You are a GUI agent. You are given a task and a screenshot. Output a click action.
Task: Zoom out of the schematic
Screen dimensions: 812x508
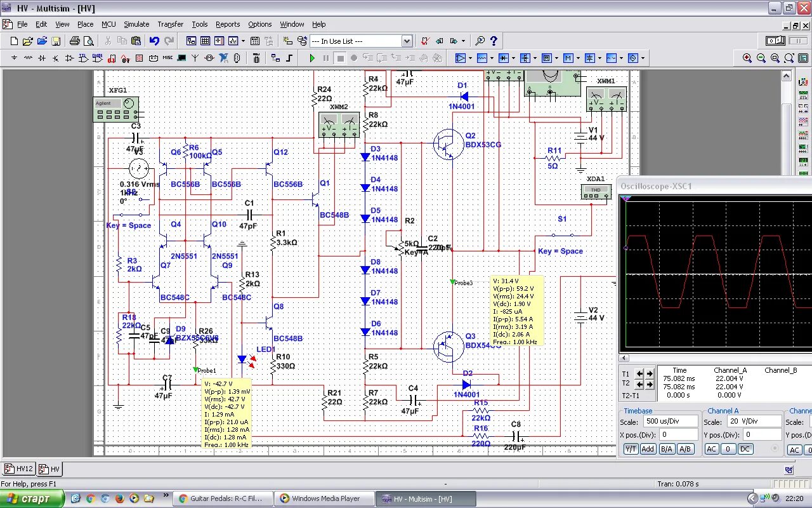click(x=761, y=58)
